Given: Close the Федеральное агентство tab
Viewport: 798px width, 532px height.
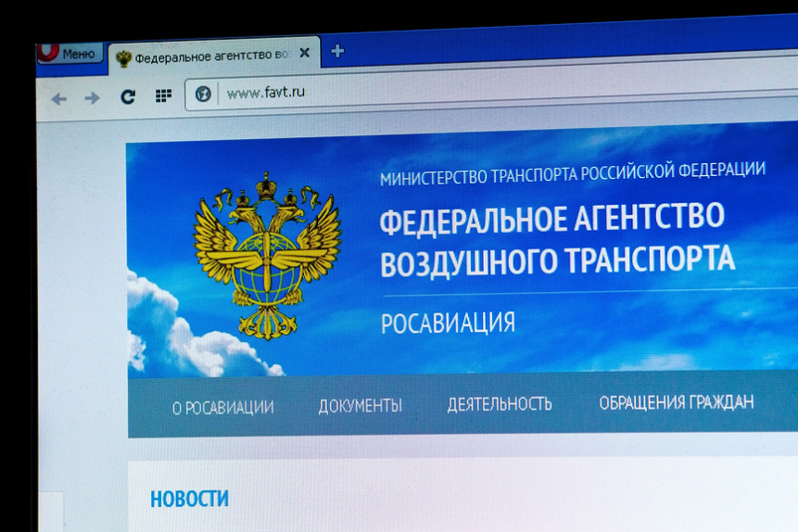Looking at the screenshot, I should coord(304,53).
